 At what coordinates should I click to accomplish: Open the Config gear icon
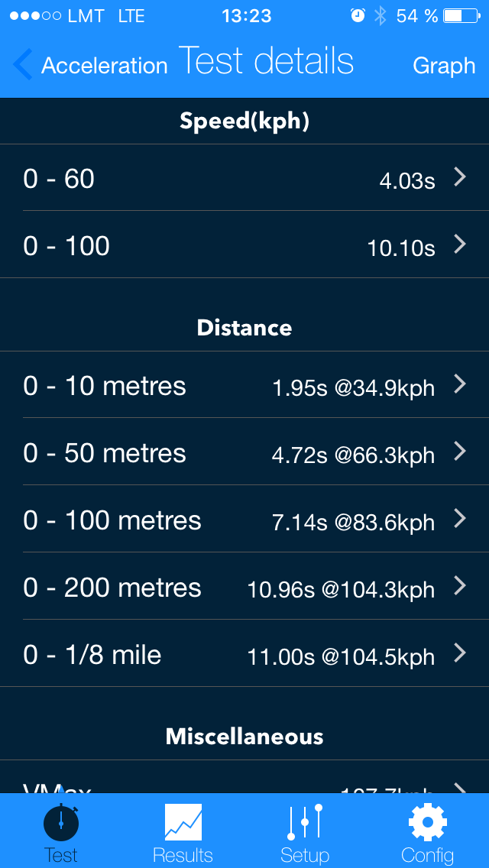(x=428, y=822)
